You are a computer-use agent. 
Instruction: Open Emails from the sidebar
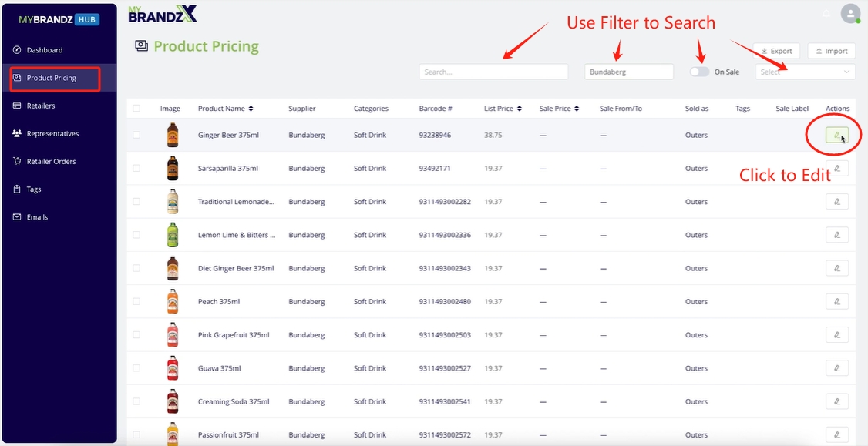pos(59,217)
